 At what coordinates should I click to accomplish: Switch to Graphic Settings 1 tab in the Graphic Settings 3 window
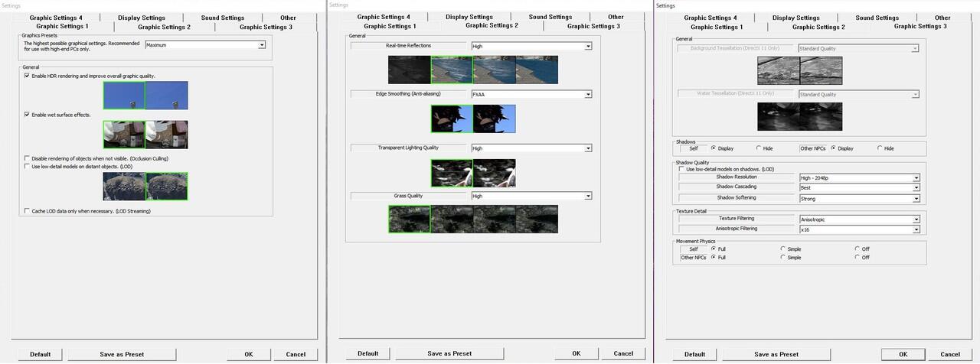pos(716,27)
